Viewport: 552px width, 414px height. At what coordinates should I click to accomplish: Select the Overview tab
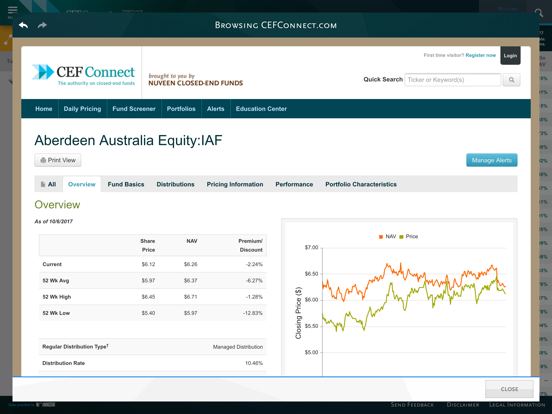point(82,184)
